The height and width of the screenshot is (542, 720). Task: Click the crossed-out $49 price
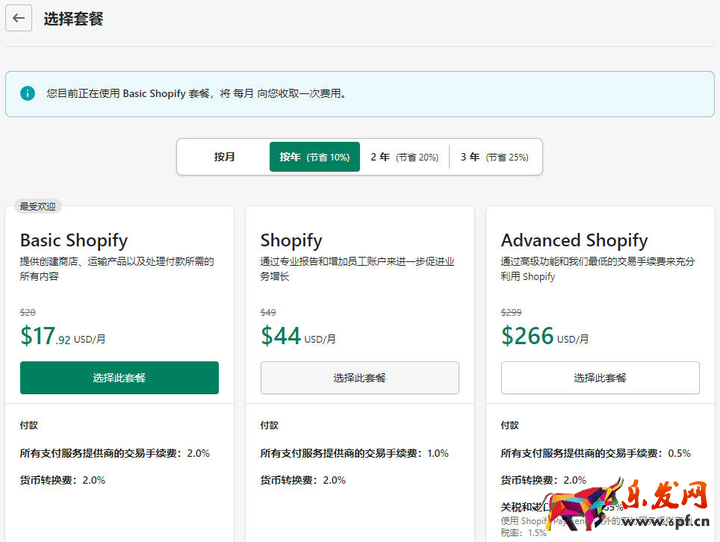tap(268, 313)
